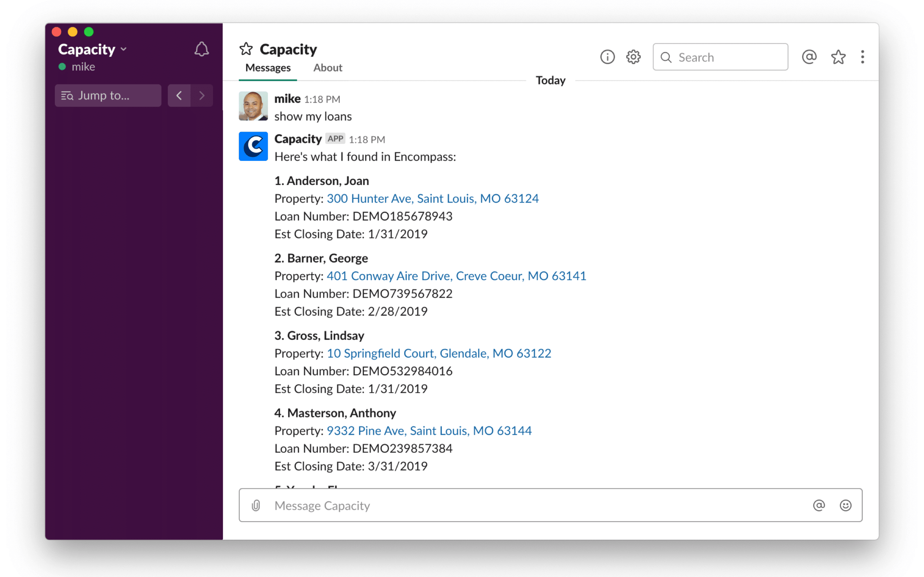The height and width of the screenshot is (577, 924).
Task: Expand the Capacity workspace menu
Action: [92, 50]
